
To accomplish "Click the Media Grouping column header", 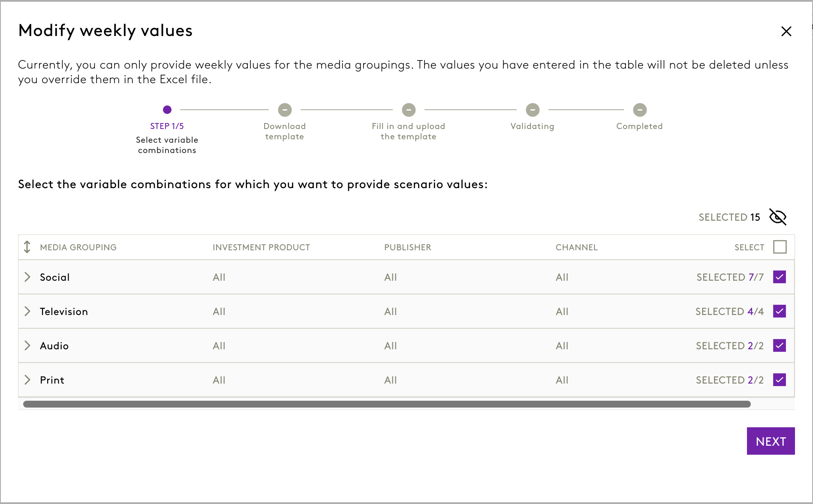I will pos(78,247).
